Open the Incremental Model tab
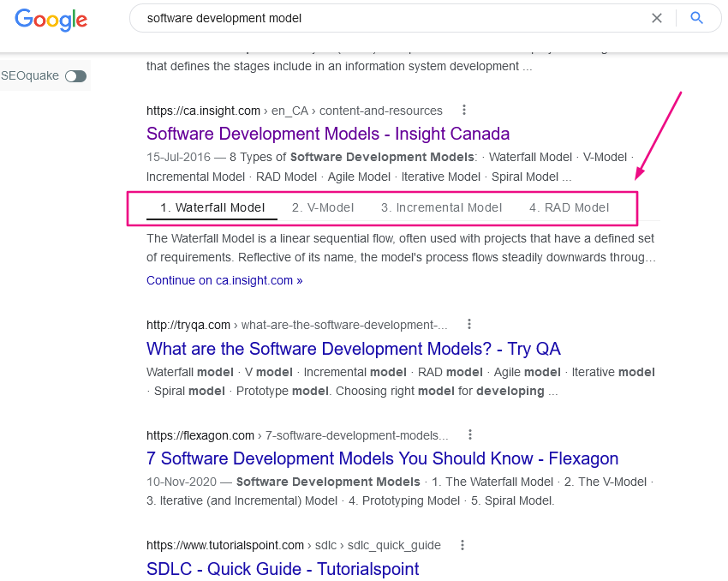728x581 pixels. pyautogui.click(x=442, y=207)
